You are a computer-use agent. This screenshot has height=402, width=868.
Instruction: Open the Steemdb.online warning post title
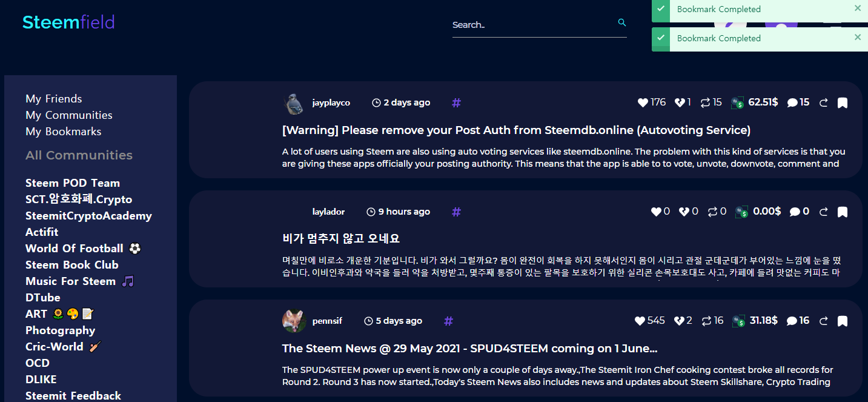pyautogui.click(x=517, y=130)
